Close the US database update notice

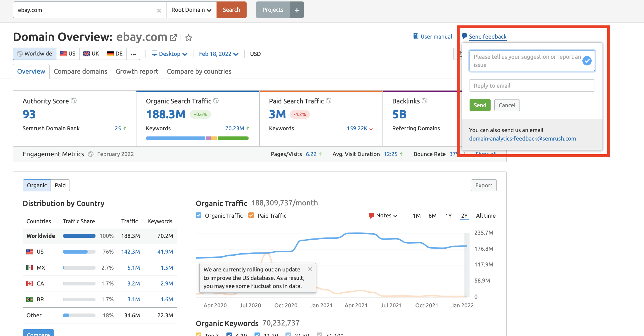[x=310, y=269]
